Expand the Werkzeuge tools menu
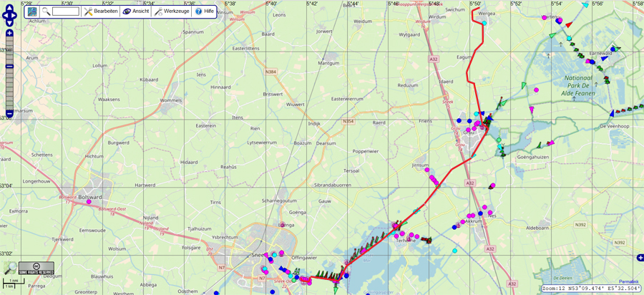644x295 pixels. click(172, 11)
